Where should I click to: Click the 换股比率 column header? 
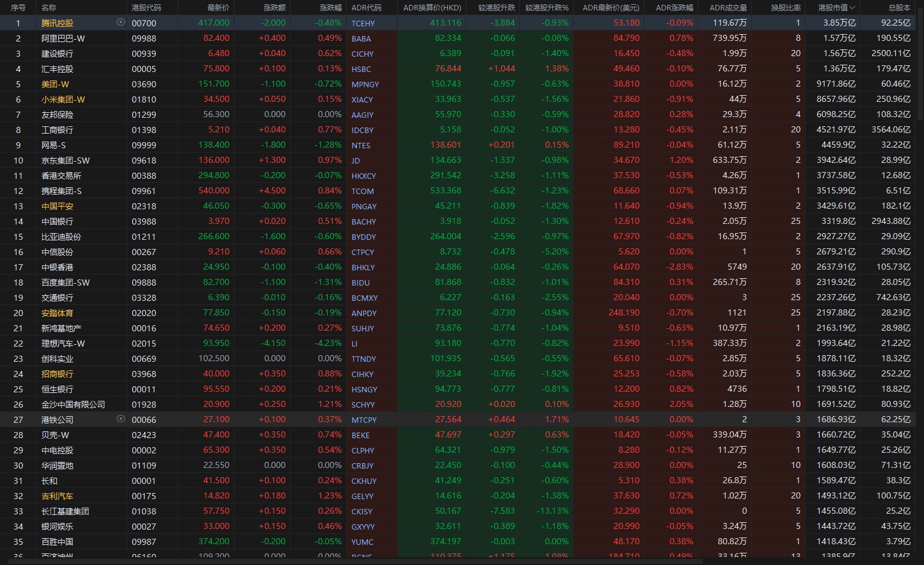click(785, 8)
